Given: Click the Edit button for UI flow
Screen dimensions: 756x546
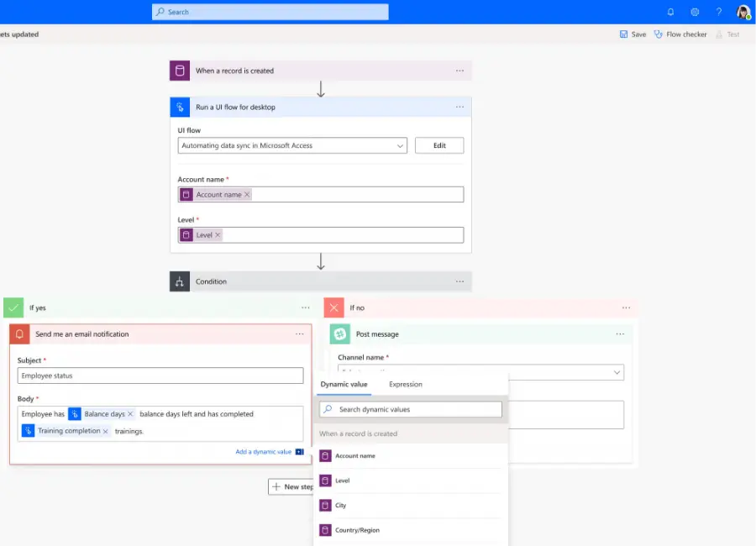Looking at the screenshot, I should [x=439, y=145].
